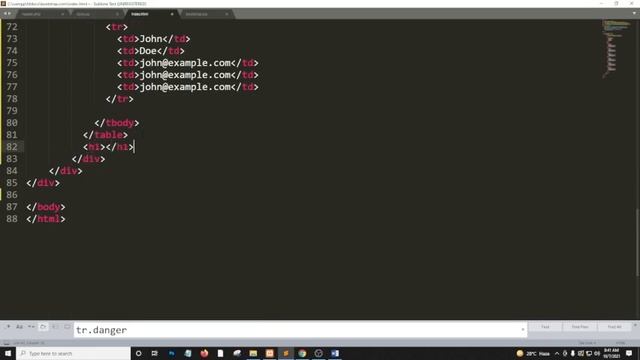Click the Find All button

[614, 327]
